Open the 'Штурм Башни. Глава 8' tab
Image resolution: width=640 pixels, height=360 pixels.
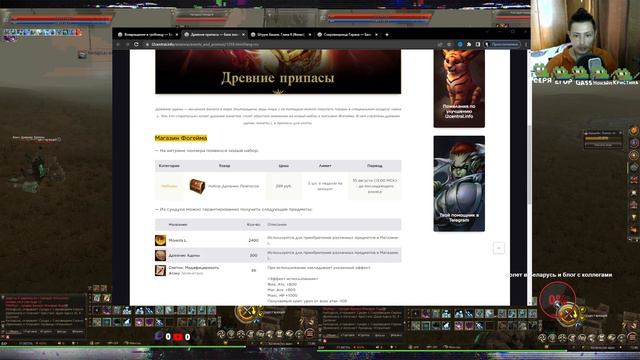point(280,35)
